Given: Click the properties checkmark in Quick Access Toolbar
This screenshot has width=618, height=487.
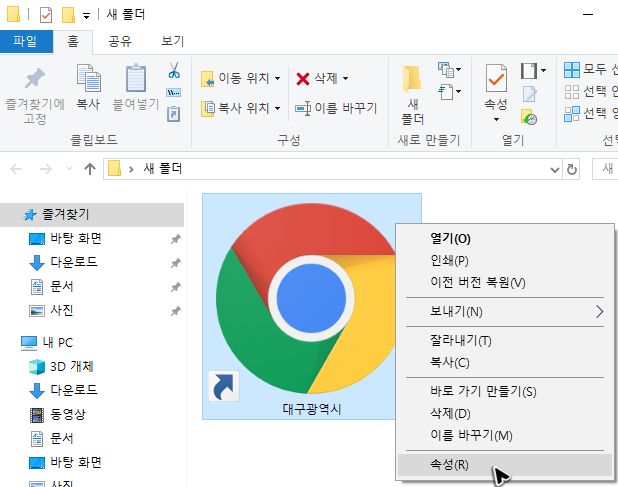Looking at the screenshot, I should click(46, 15).
